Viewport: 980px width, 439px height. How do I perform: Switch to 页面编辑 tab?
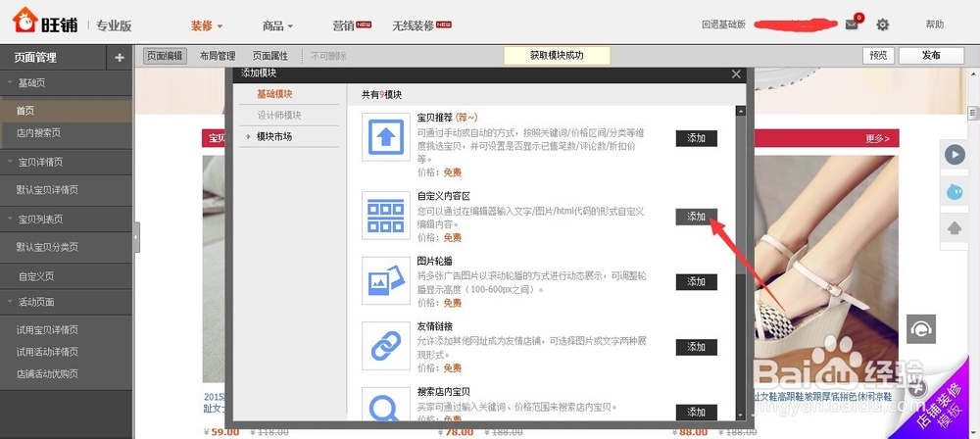[x=165, y=56]
